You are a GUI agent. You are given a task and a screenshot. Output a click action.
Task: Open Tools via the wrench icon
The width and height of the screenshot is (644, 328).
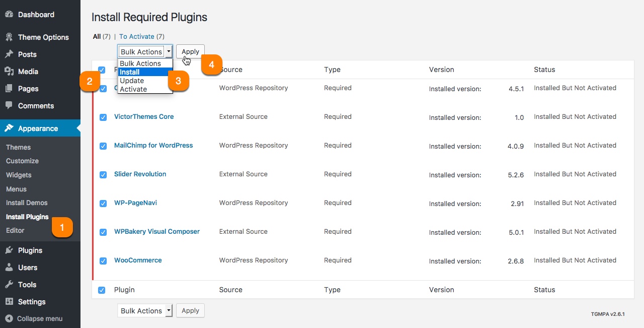[11, 284]
